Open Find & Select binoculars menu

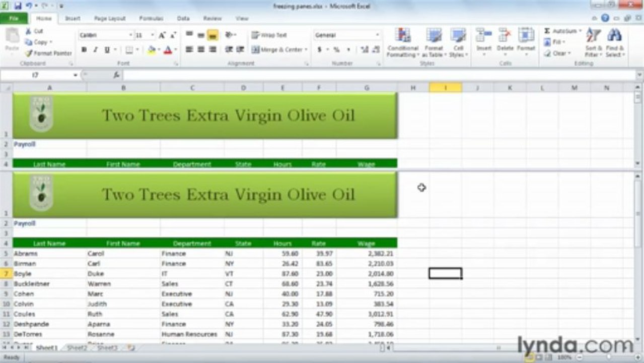click(615, 42)
